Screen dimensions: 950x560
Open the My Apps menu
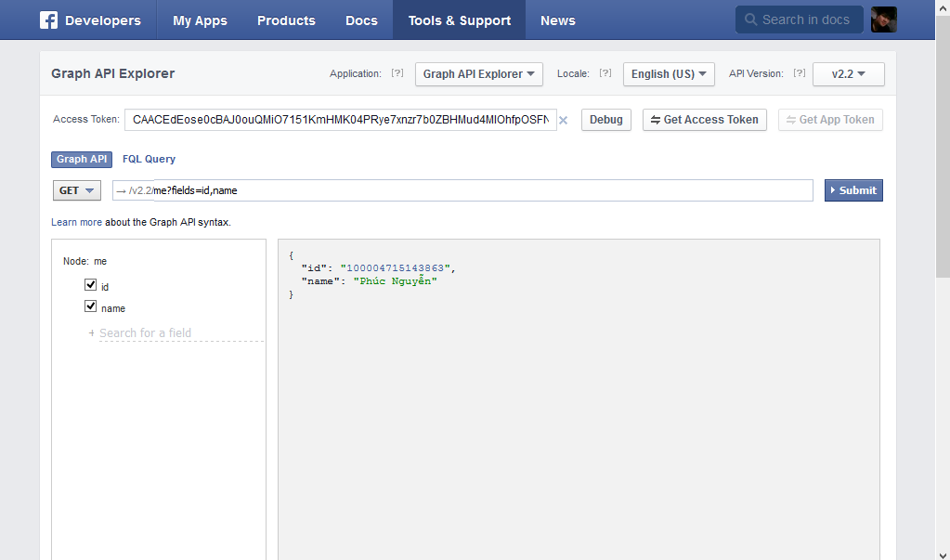click(200, 20)
